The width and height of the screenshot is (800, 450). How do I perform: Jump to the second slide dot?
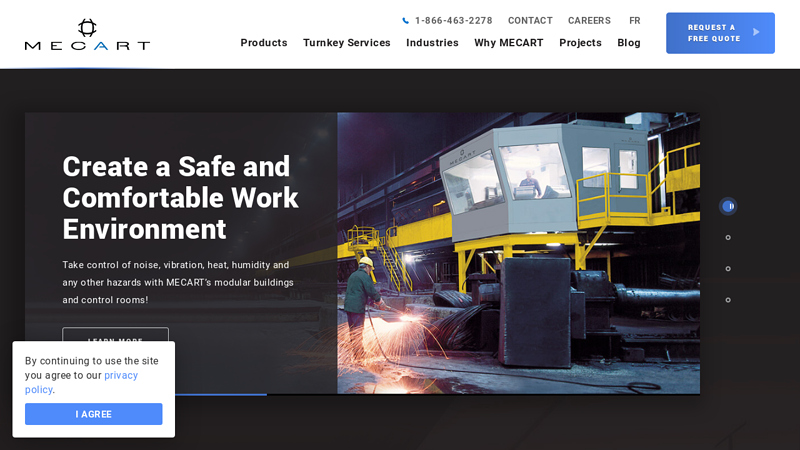pos(728,237)
